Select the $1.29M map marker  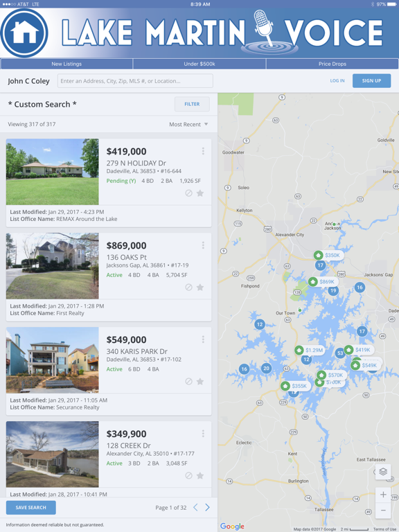[309, 350]
